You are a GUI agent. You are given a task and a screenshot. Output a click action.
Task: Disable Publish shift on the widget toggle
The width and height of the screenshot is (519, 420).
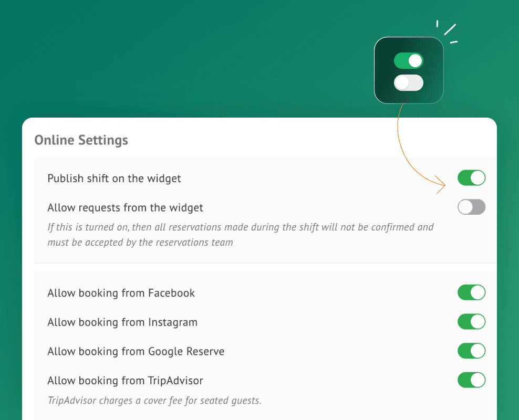pyautogui.click(x=471, y=178)
